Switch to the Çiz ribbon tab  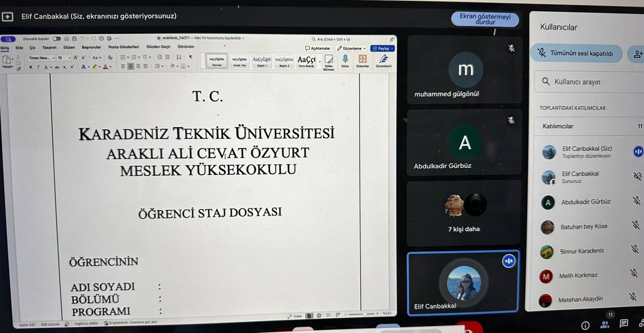pyautogui.click(x=33, y=47)
